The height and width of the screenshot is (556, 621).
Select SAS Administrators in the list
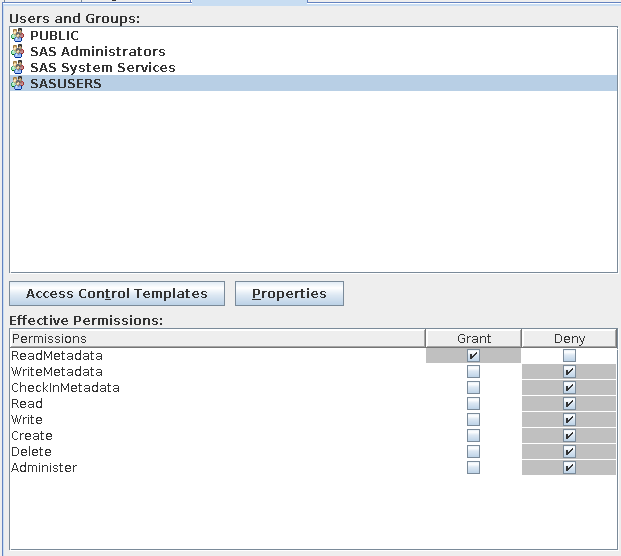click(x=97, y=52)
